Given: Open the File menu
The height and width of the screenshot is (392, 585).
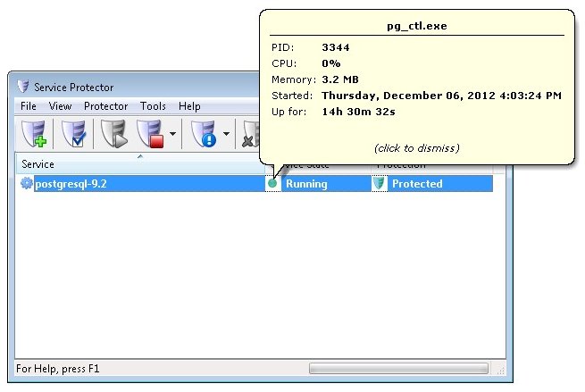Looking at the screenshot, I should pyautogui.click(x=29, y=106).
